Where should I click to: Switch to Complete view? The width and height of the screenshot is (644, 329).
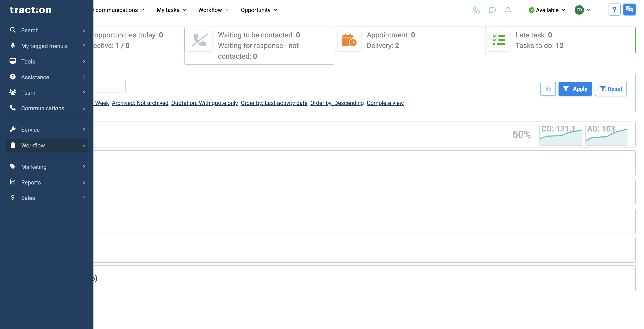385,103
